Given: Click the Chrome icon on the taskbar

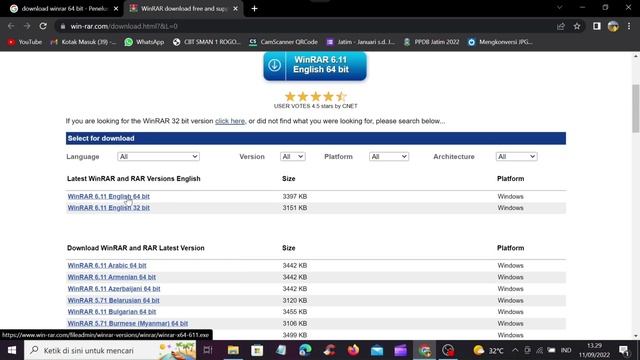Looking at the screenshot, I should [424, 350].
